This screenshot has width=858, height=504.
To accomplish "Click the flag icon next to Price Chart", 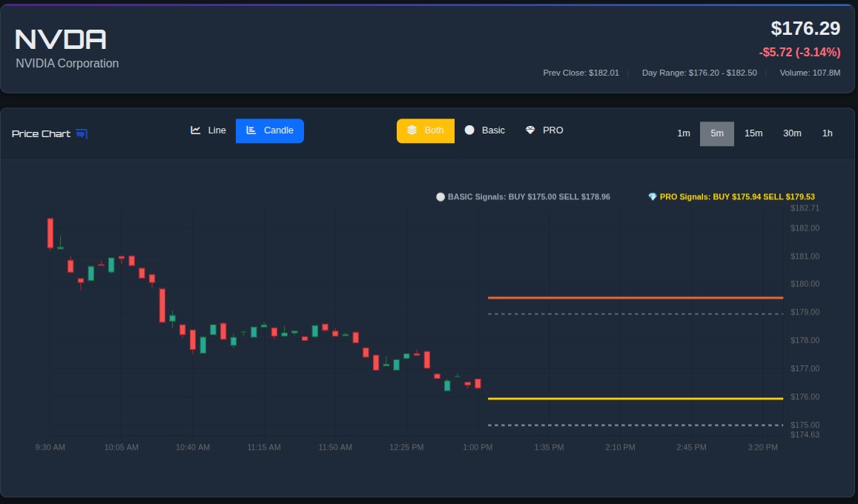I will pos(80,133).
